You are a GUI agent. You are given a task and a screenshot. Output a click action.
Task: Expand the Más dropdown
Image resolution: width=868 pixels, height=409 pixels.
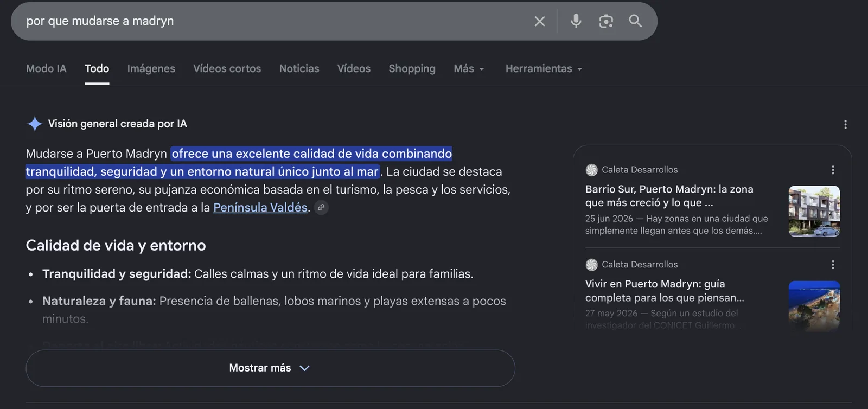tap(469, 69)
